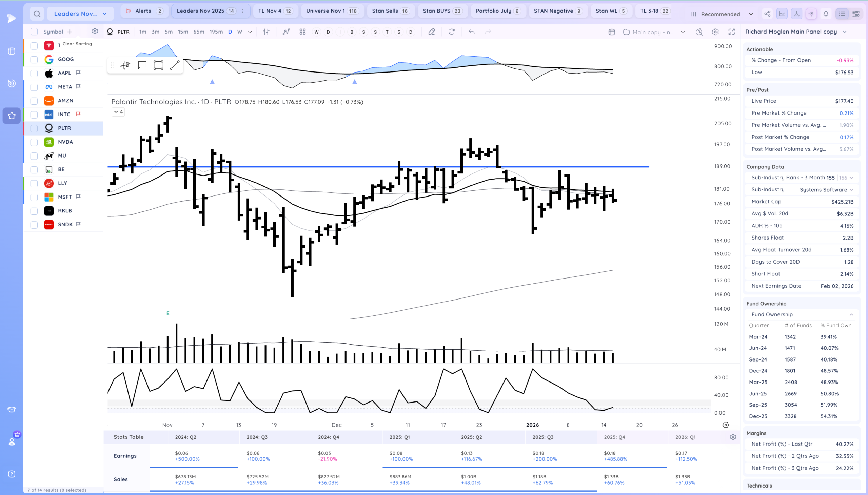Open chart settings gear in toolbar

pyautogui.click(x=715, y=32)
